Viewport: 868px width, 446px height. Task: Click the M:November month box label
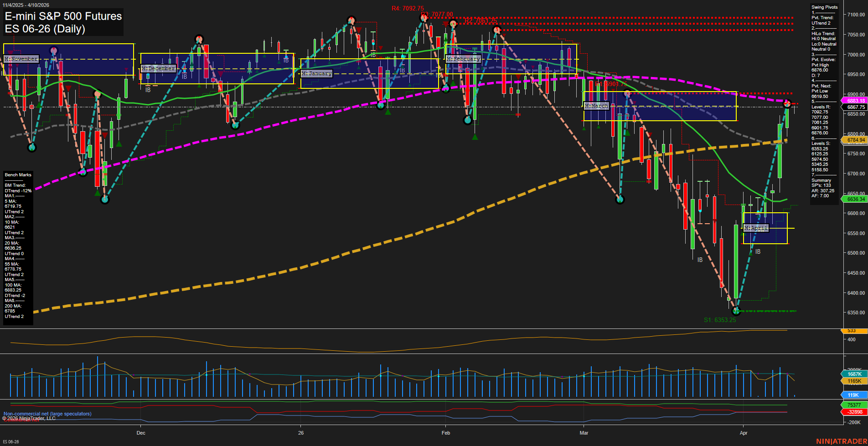point(21,58)
